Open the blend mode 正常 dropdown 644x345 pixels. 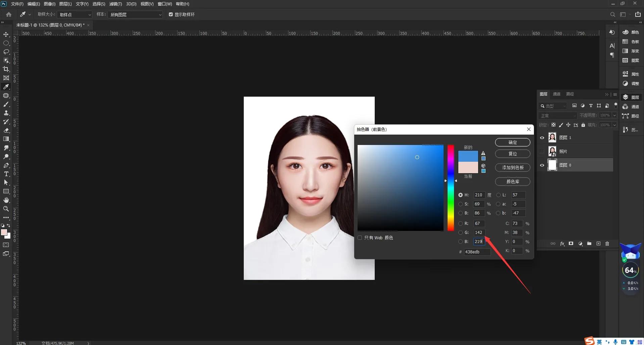point(558,115)
